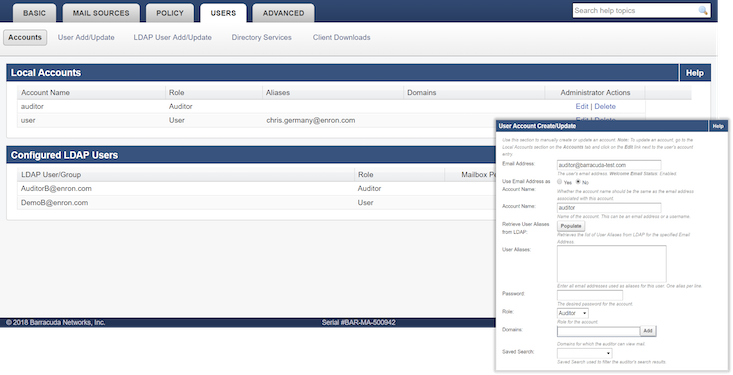Open User Add/Update subtab
This screenshot has width=733, height=375.
click(x=86, y=37)
